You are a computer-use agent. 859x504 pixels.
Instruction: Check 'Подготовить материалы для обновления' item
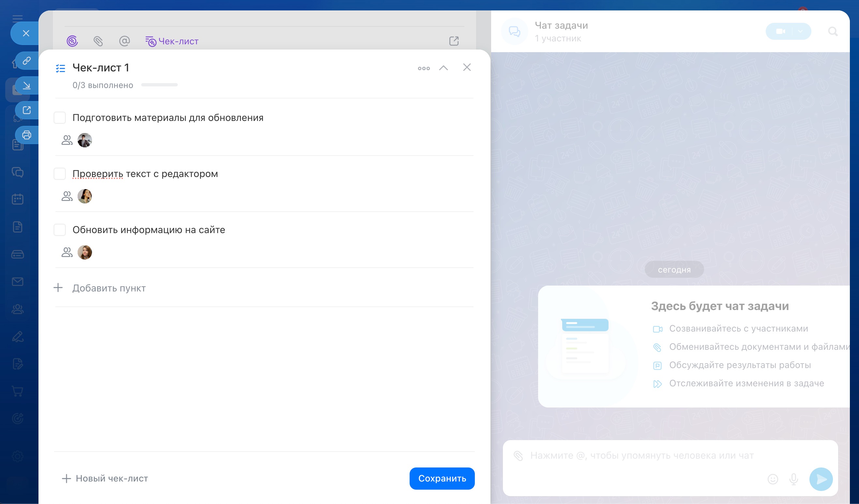(60, 118)
